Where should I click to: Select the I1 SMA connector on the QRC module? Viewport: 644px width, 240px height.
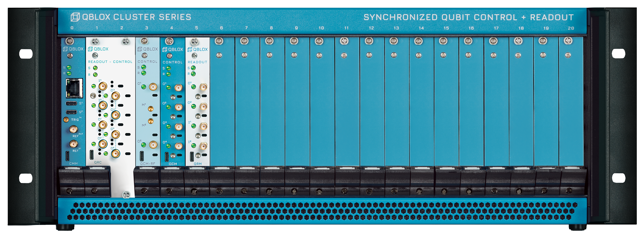103,86
